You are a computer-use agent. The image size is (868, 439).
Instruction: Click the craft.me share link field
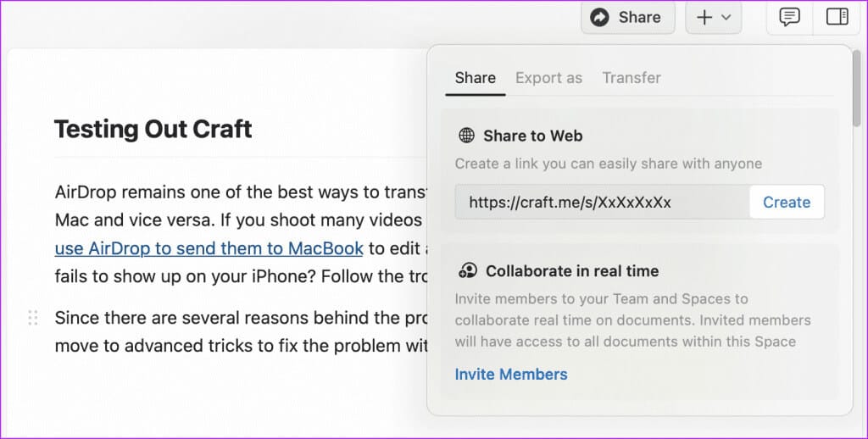603,202
